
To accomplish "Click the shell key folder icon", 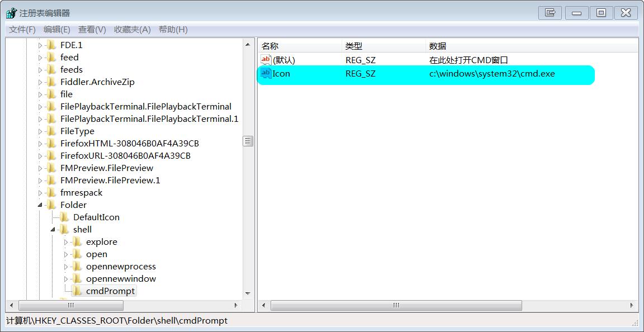I will (x=64, y=229).
